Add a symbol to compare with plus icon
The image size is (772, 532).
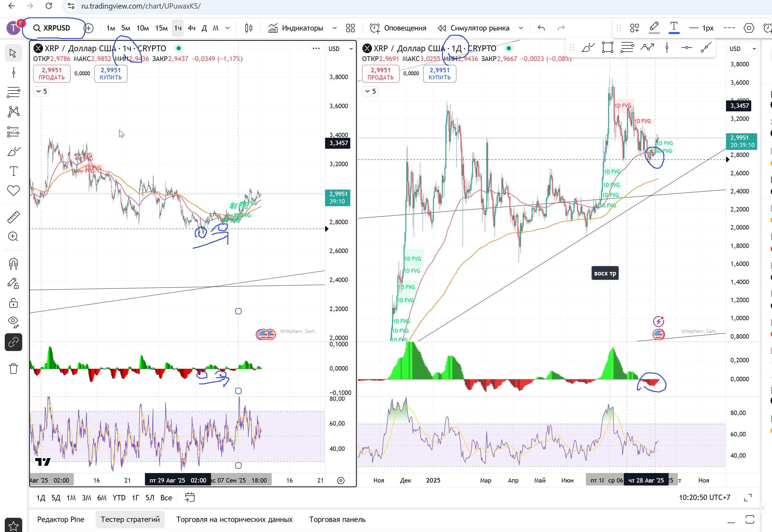click(x=89, y=28)
